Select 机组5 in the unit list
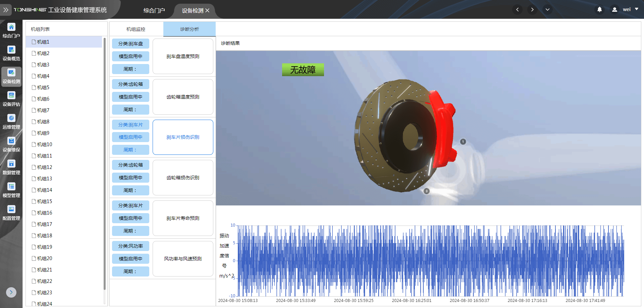 pos(43,87)
